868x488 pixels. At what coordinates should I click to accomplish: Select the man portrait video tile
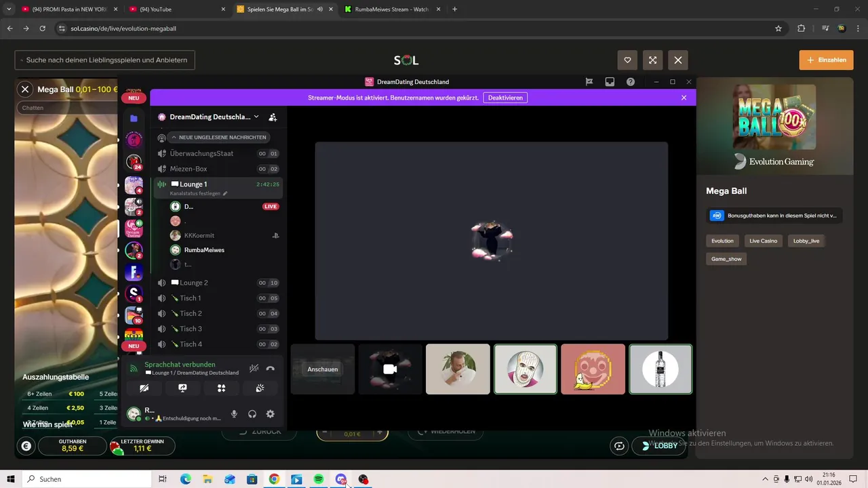pos(458,369)
